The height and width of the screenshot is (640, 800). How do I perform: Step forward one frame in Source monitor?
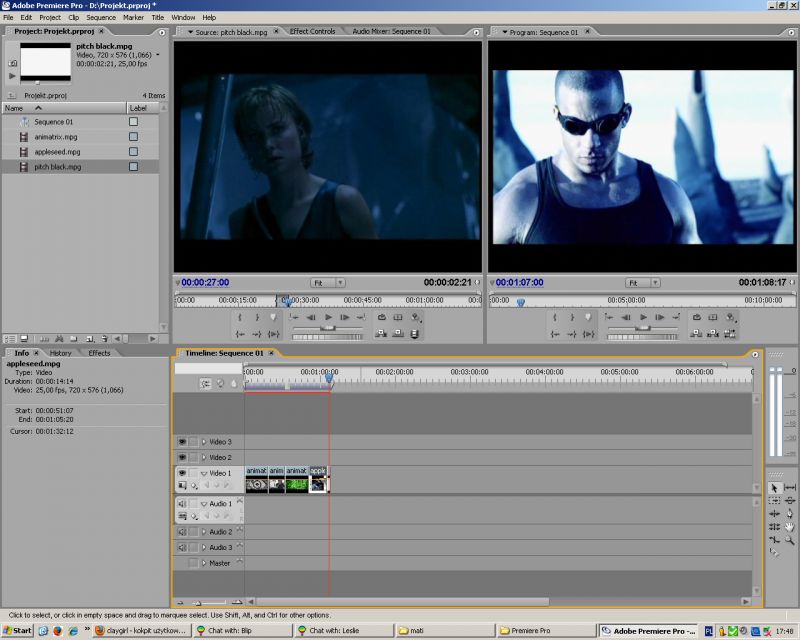(x=345, y=317)
